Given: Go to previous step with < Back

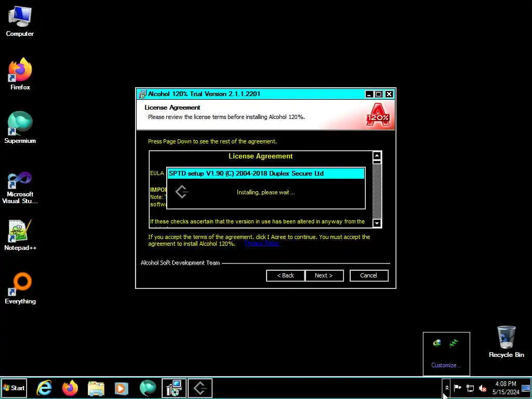Looking at the screenshot, I should click(x=285, y=275).
